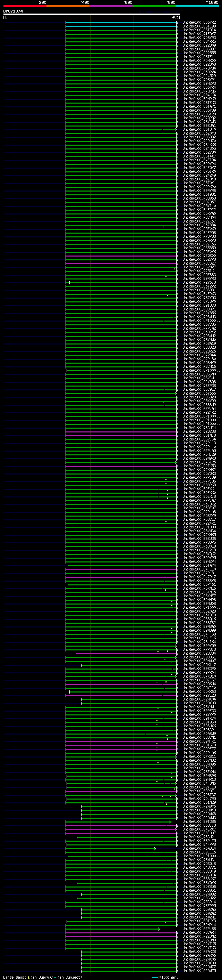222x980 pixels.
Task: Open hit UniRef100_O65859
Action: pyautogui.click(x=199, y=249)
